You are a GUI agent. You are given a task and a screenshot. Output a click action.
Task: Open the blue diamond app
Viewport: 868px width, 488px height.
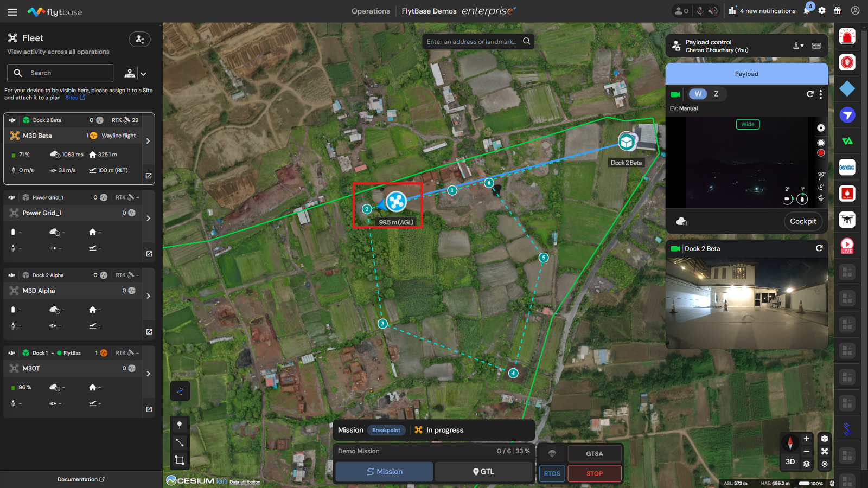click(847, 88)
